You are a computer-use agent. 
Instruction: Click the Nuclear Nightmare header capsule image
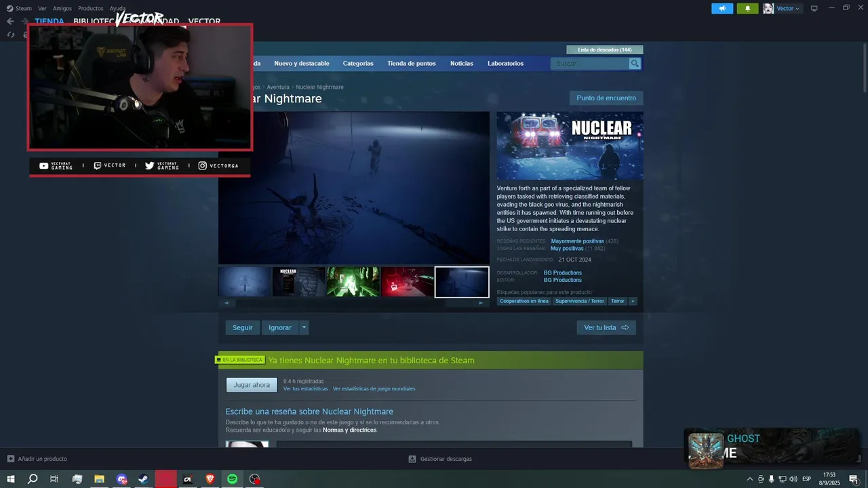tap(570, 146)
